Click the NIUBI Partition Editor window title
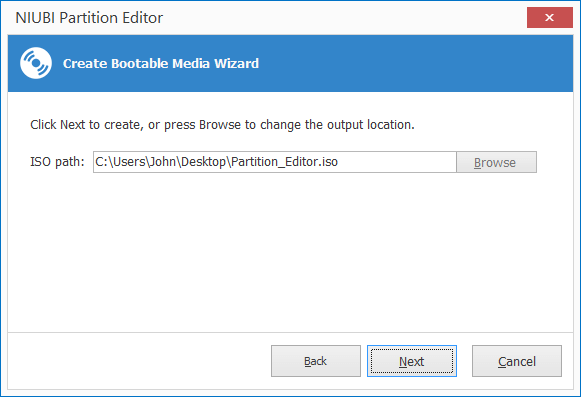 (x=89, y=18)
